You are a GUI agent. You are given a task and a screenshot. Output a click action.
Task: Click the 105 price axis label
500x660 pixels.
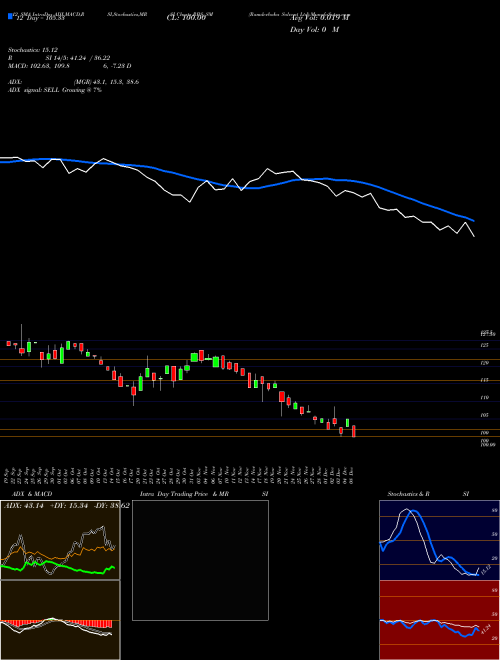(484, 415)
